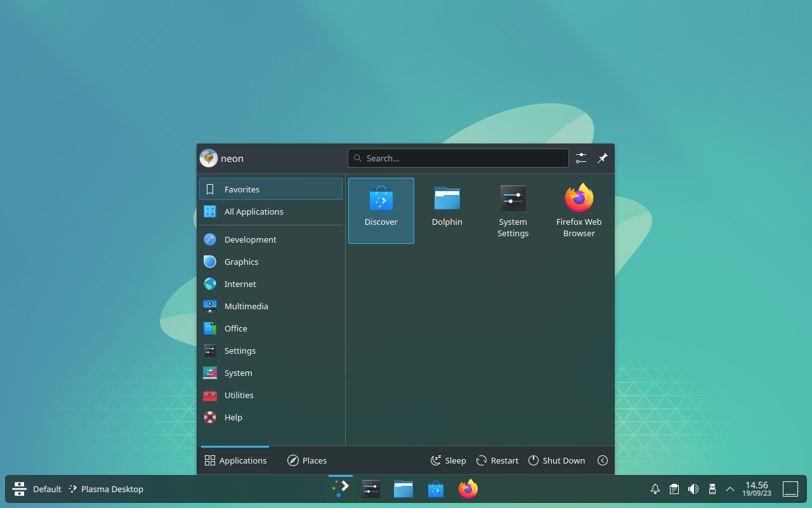Launch the Discover software center
Screen dimensions: 812x508
coord(381,210)
